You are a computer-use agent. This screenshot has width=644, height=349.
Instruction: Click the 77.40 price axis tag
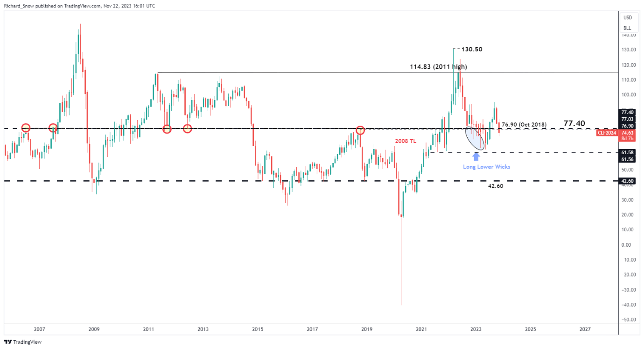(x=627, y=113)
